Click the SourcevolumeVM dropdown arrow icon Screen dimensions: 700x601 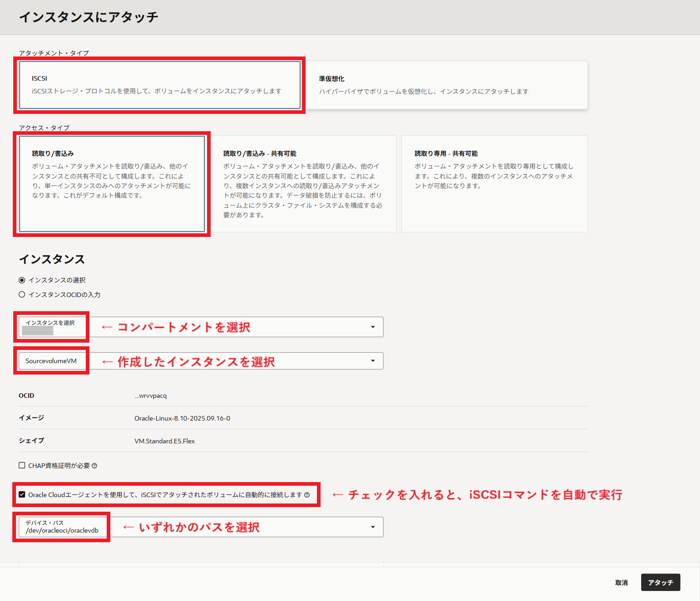coord(373,361)
